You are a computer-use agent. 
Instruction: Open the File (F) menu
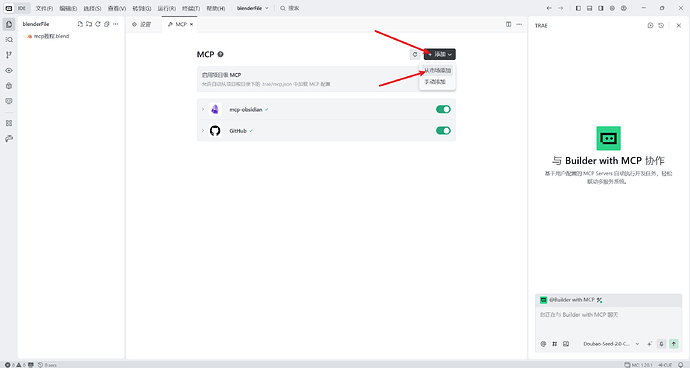pos(44,8)
